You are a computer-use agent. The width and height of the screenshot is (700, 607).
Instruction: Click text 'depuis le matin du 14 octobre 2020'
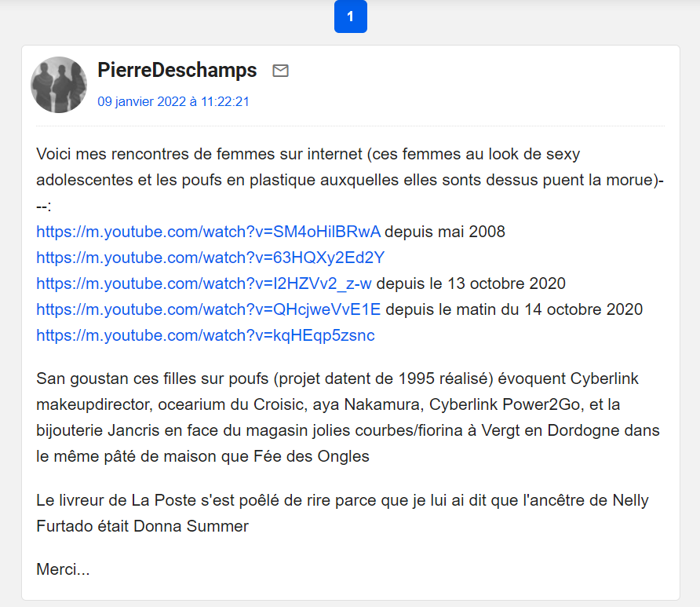[514, 309]
